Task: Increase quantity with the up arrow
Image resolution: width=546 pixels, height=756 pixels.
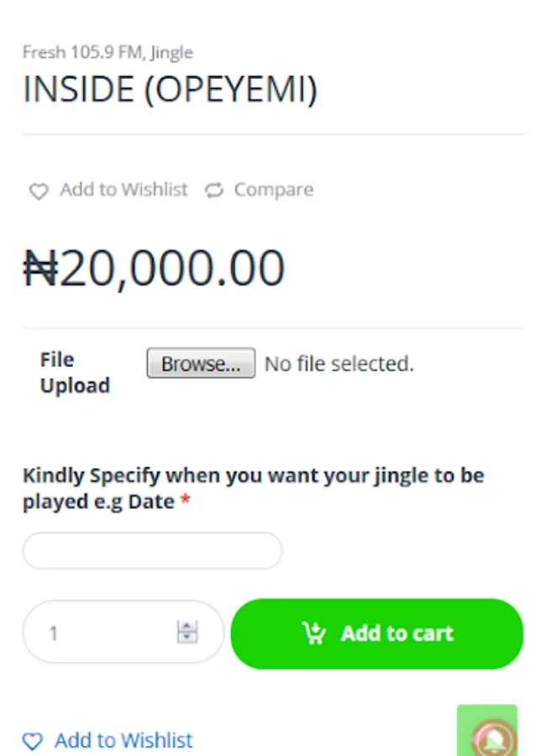Action: tap(187, 626)
